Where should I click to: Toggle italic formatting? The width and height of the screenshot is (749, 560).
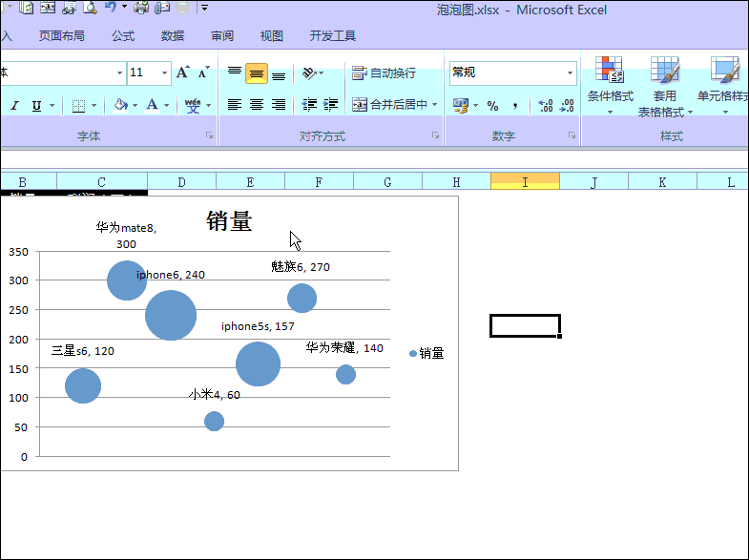coord(15,106)
